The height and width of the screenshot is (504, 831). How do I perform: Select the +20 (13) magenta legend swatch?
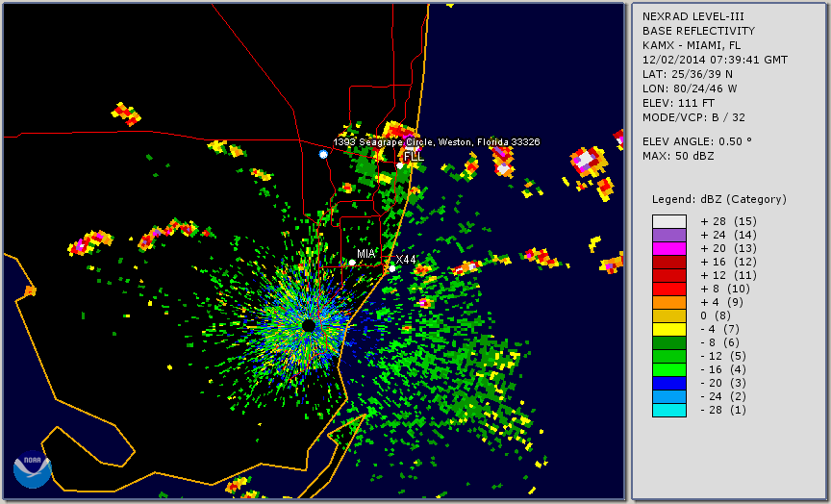[x=669, y=248]
